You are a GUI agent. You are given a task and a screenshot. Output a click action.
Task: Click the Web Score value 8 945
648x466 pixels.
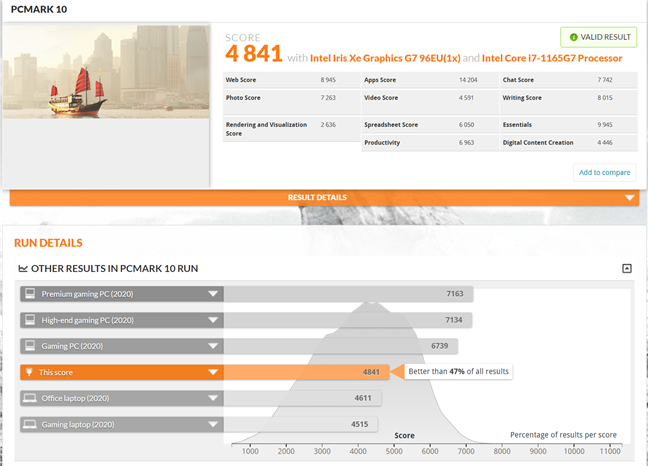click(x=328, y=80)
